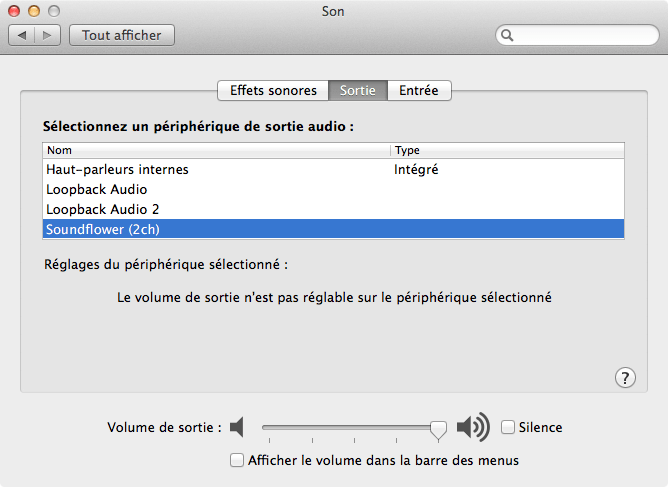Click the help question mark button
668x487 pixels.
(x=625, y=377)
